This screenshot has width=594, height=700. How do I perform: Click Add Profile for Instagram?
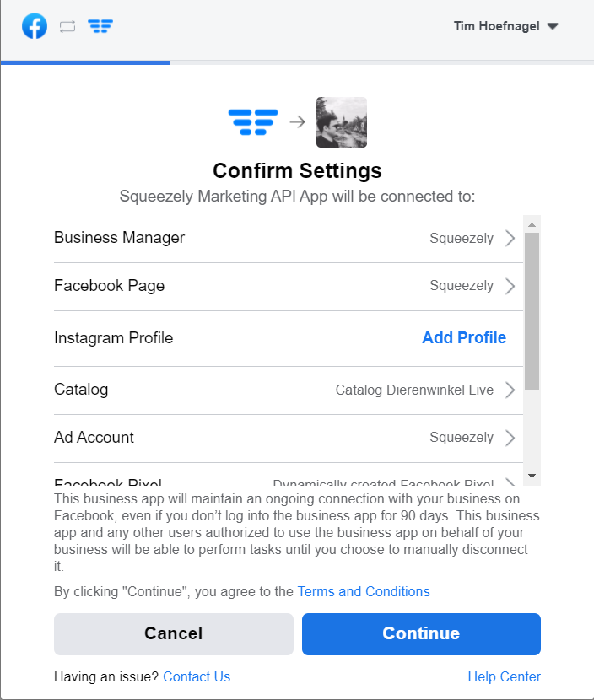tap(464, 338)
